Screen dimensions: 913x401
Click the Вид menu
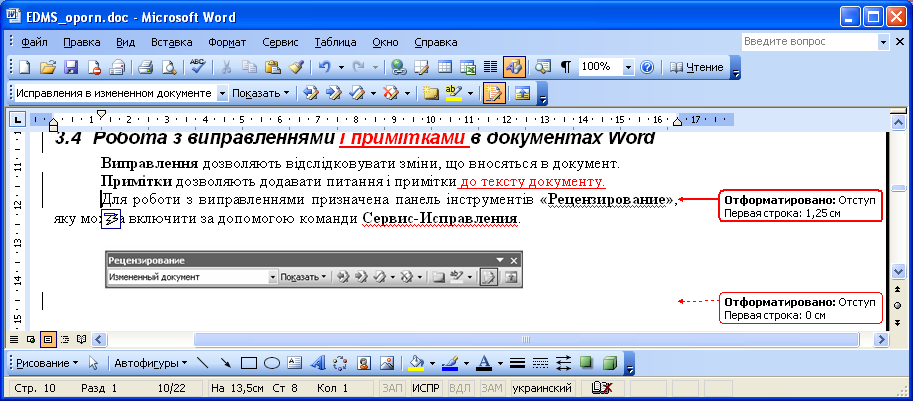pyautogui.click(x=125, y=42)
